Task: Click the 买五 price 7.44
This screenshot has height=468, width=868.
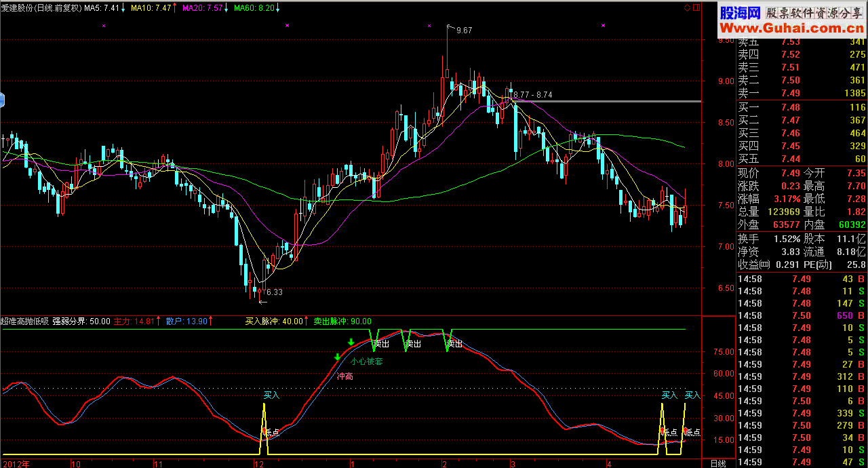Action: (x=790, y=159)
